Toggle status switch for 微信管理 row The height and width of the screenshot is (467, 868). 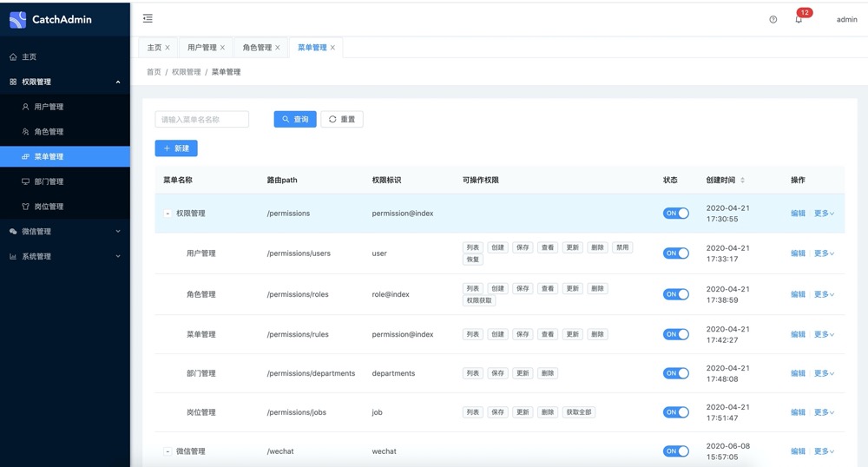point(676,451)
